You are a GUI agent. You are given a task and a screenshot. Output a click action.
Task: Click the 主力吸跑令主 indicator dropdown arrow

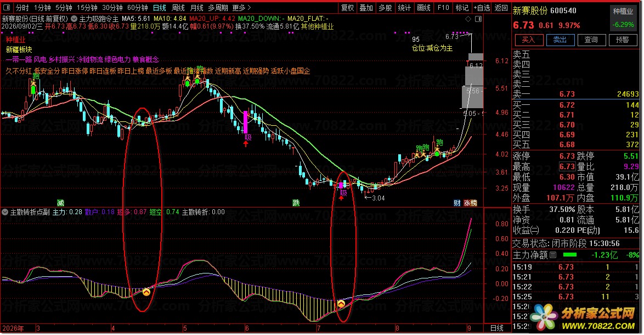pos(74,19)
